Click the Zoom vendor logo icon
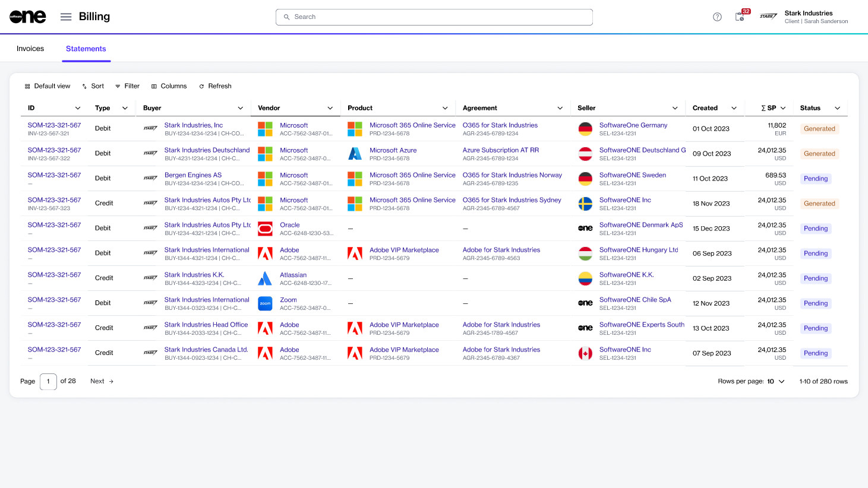The height and width of the screenshot is (488, 868). point(265,303)
